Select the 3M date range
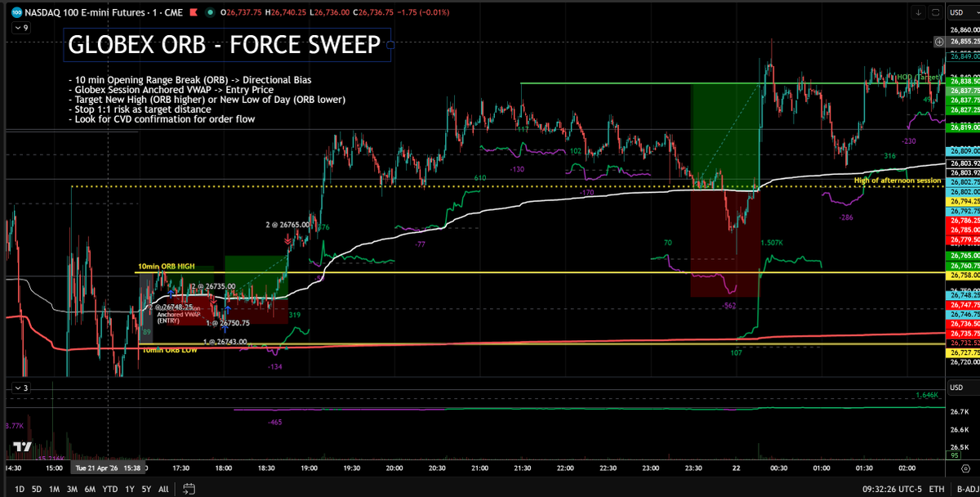Screen dimensions: 980x497 pos(72,489)
